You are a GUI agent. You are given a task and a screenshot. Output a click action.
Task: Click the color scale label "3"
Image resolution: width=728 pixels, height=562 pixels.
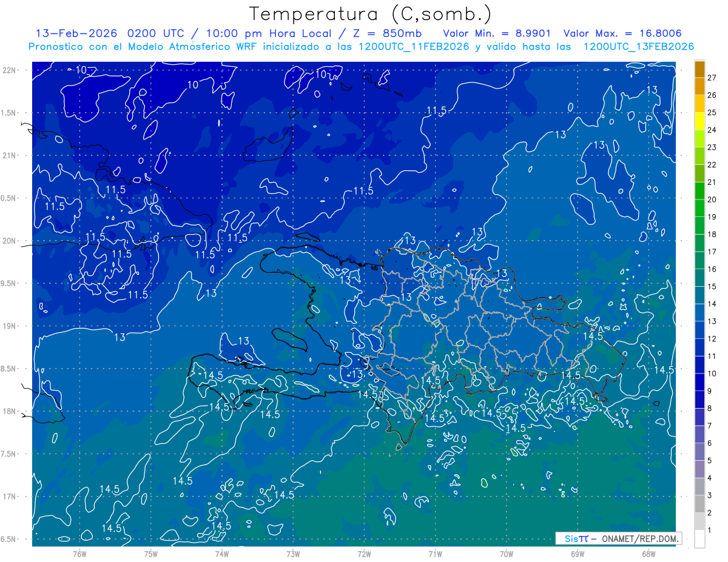tap(710, 496)
